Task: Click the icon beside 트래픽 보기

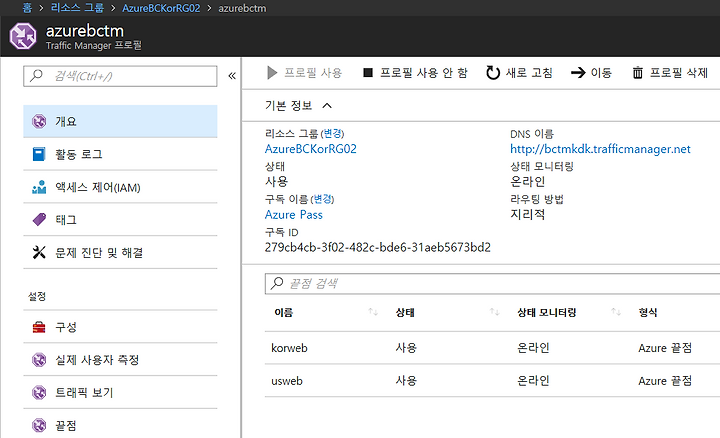Action: [x=39, y=393]
